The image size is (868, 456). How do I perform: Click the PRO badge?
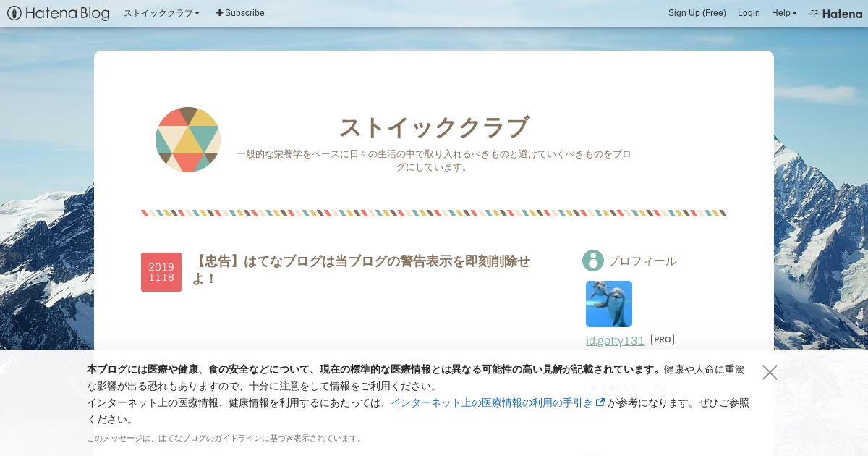click(663, 339)
